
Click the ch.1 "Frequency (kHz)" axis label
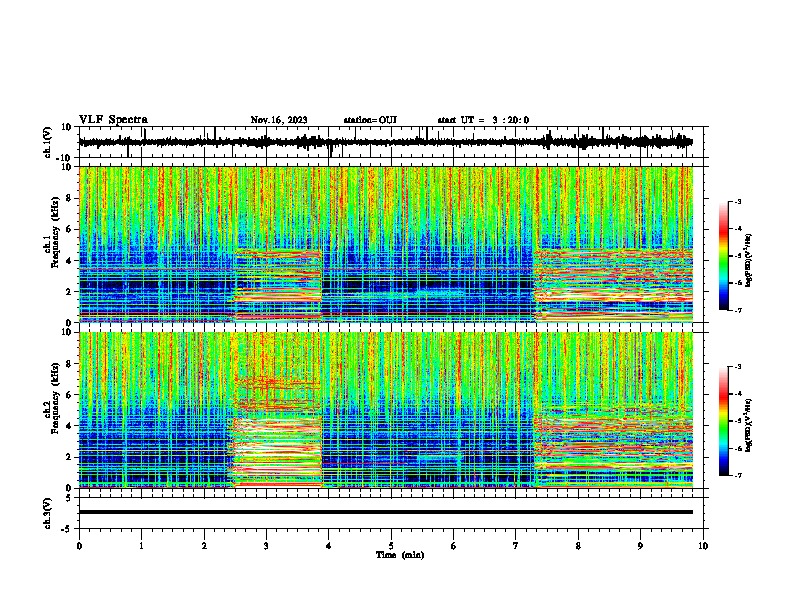pos(55,232)
